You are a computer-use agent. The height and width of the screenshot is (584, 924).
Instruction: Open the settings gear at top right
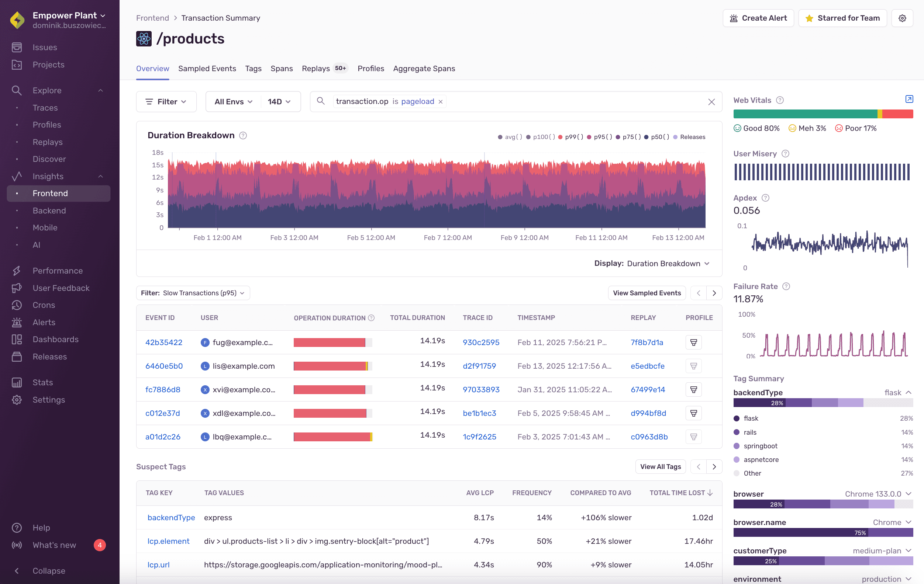point(903,18)
